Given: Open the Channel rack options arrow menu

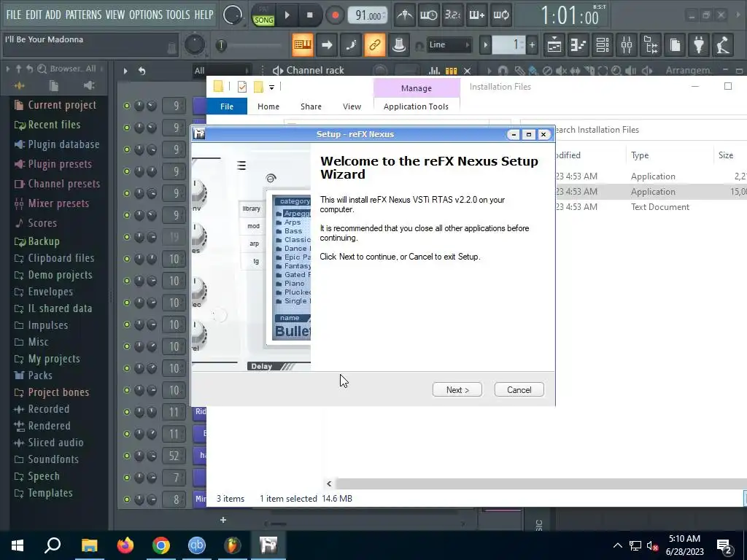Looking at the screenshot, I should click(x=125, y=71).
